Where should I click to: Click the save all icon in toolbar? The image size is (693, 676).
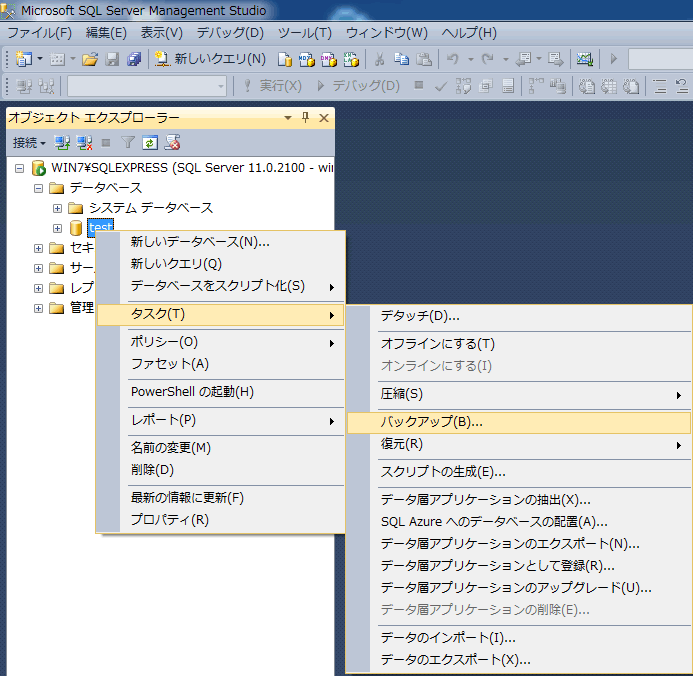point(134,59)
